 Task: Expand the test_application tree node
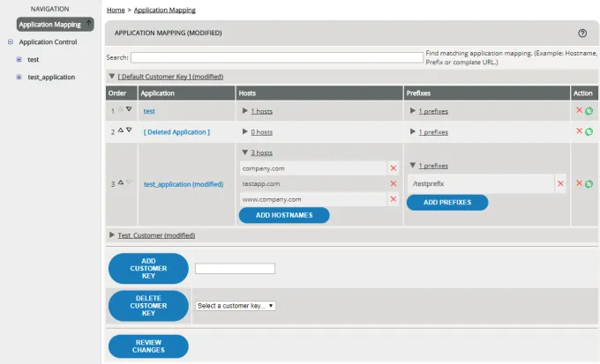[x=19, y=77]
